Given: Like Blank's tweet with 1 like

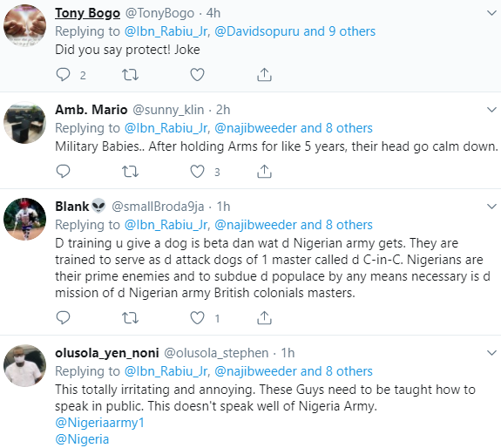Looking at the screenshot, I should 197,318.
